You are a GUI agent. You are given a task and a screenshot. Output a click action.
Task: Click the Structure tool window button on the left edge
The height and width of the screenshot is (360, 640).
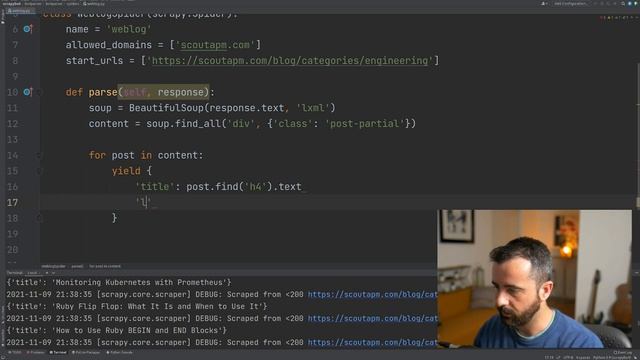2,314
